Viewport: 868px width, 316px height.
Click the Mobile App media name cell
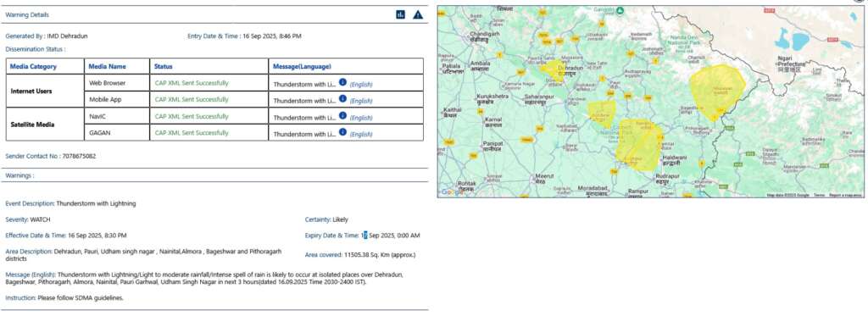click(x=105, y=100)
